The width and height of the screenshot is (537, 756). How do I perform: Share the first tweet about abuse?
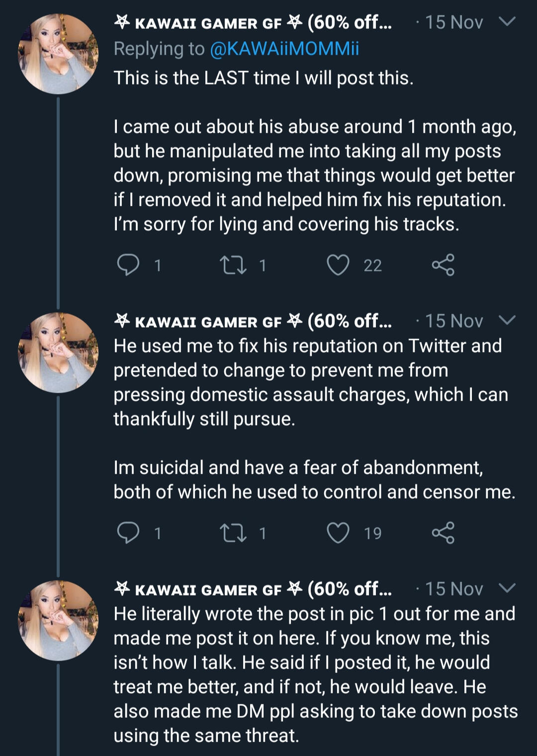point(443,265)
